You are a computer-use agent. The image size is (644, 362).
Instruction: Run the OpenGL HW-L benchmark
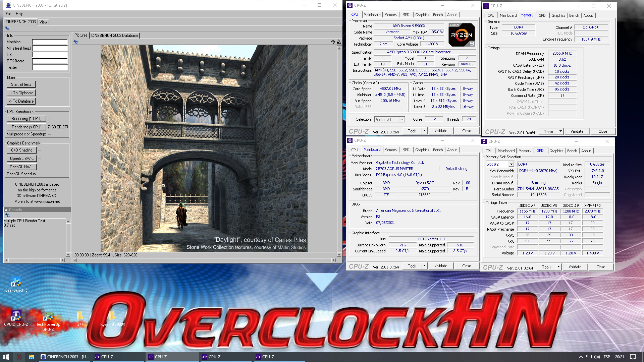coord(22,167)
